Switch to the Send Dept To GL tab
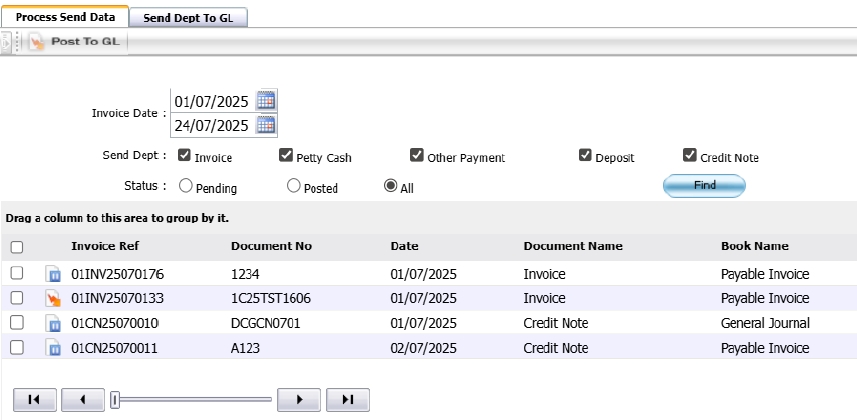The image size is (857, 420). pos(189,18)
